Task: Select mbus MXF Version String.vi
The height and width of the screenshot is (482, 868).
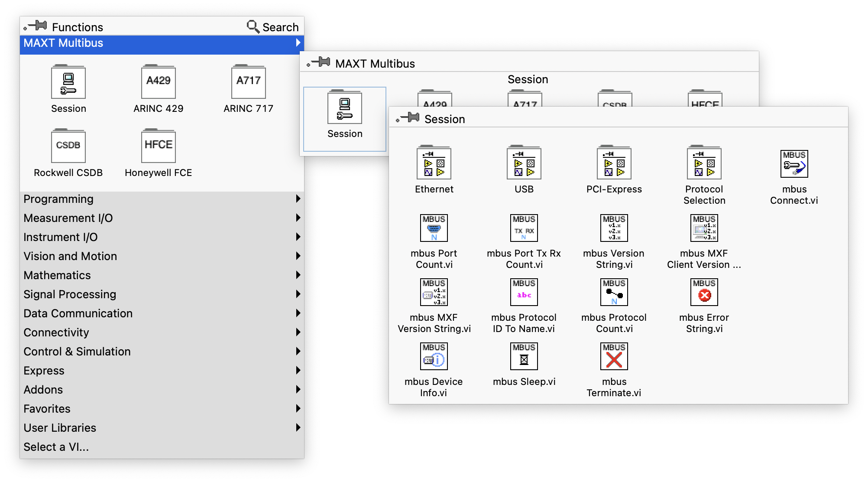Action: 434,292
